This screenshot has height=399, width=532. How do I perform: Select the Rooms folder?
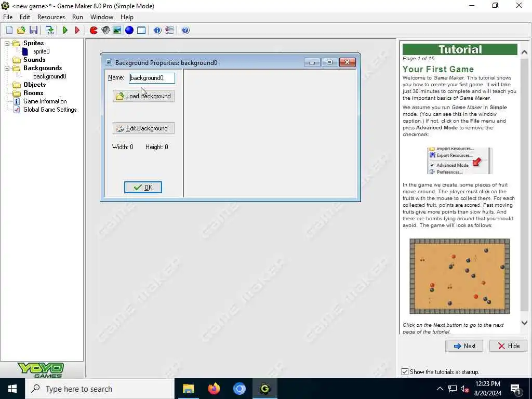tap(33, 93)
